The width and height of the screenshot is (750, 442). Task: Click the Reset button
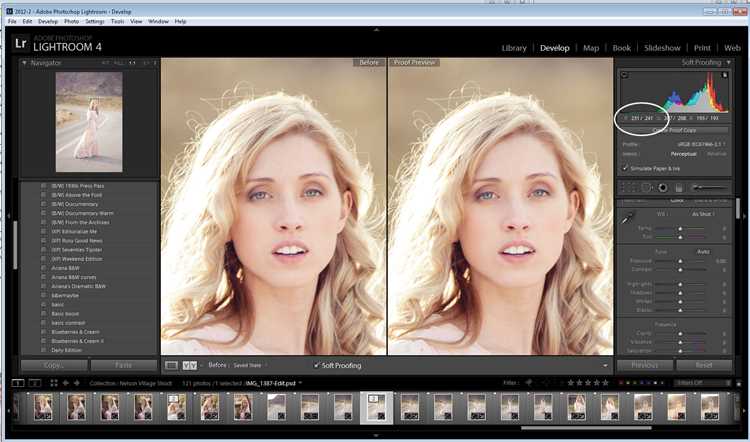coord(704,365)
